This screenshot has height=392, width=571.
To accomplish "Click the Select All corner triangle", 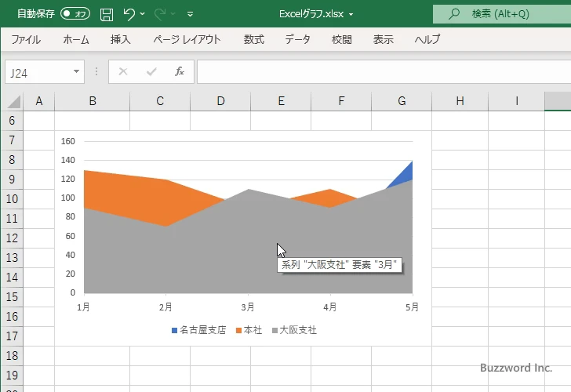I will [14, 102].
